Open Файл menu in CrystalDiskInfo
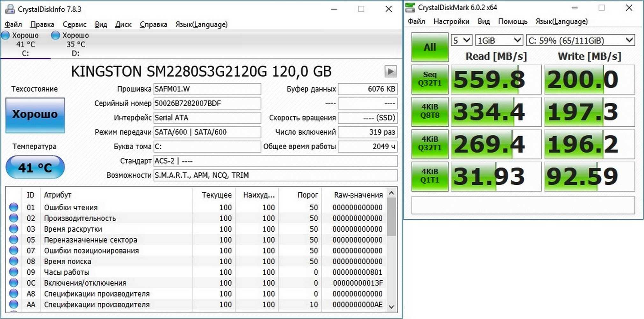 [x=13, y=24]
